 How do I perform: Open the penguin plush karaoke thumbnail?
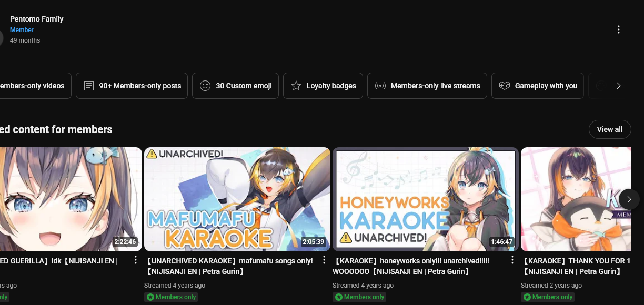point(576,199)
